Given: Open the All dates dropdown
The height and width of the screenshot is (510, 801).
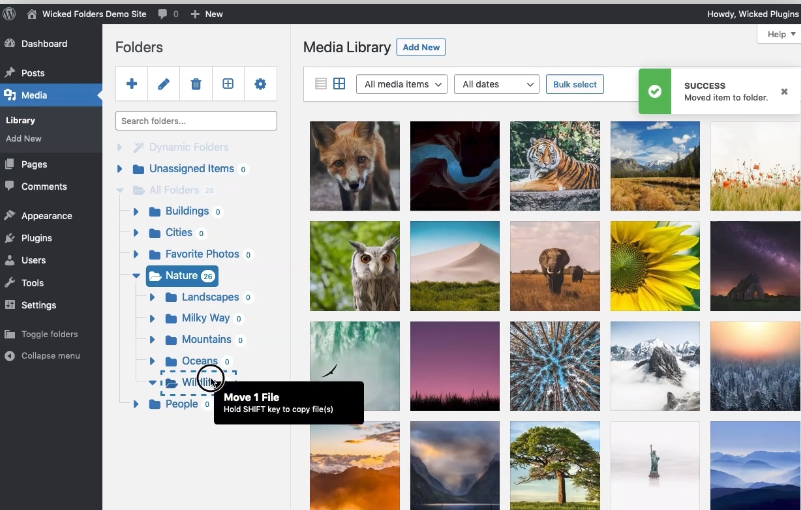Looking at the screenshot, I should coord(497,84).
